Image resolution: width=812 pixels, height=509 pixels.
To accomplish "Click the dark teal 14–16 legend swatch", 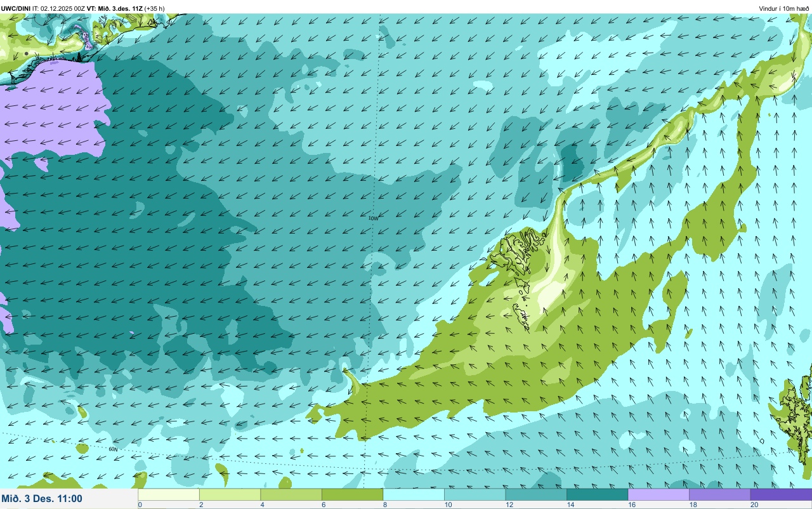I will [x=597, y=494].
